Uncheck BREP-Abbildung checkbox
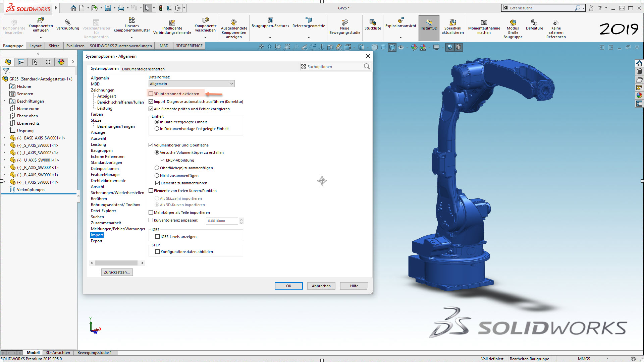Image resolution: width=644 pixels, height=362 pixels. (x=163, y=160)
